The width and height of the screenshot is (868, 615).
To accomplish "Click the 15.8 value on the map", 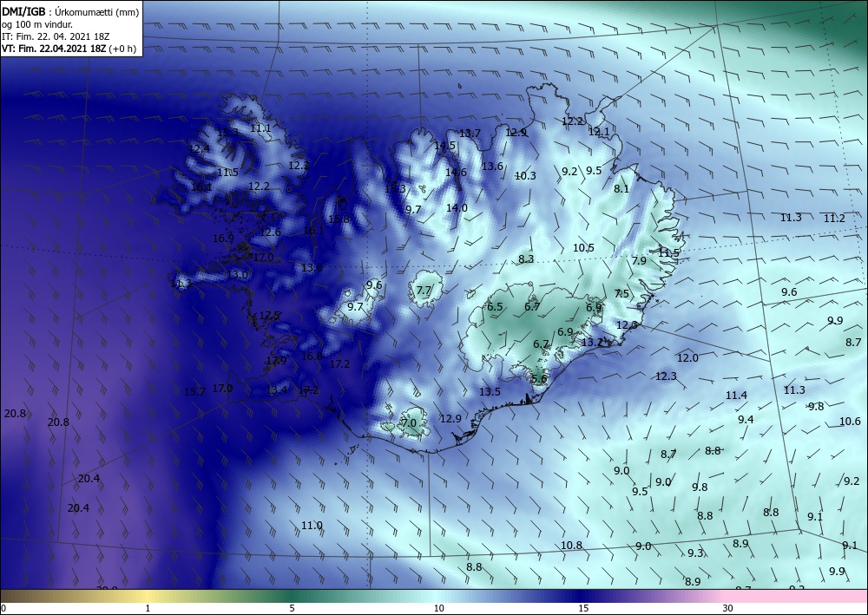I will [x=339, y=219].
